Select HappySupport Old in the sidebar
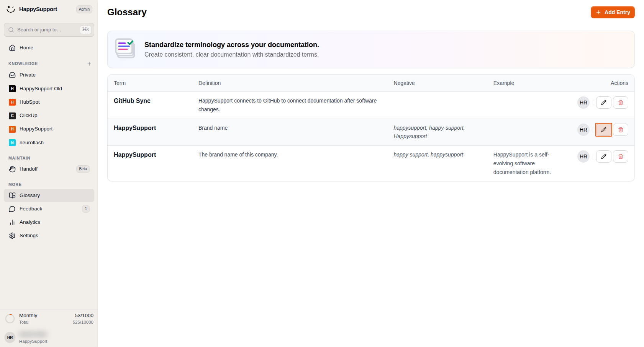This screenshot has width=644, height=347. [49, 89]
